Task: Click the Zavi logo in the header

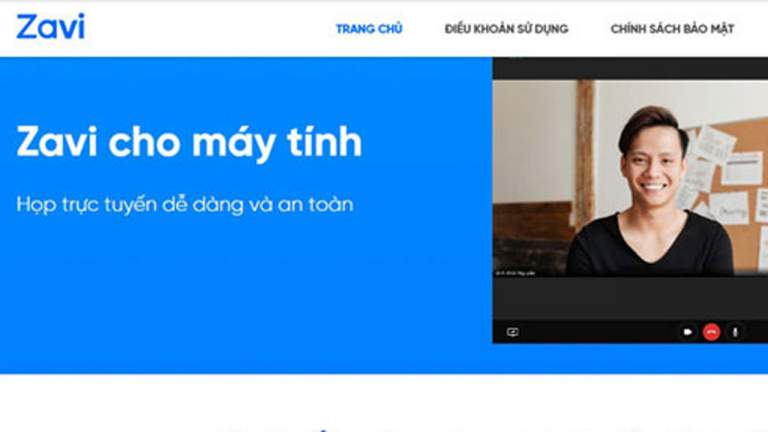Action: 50,26
